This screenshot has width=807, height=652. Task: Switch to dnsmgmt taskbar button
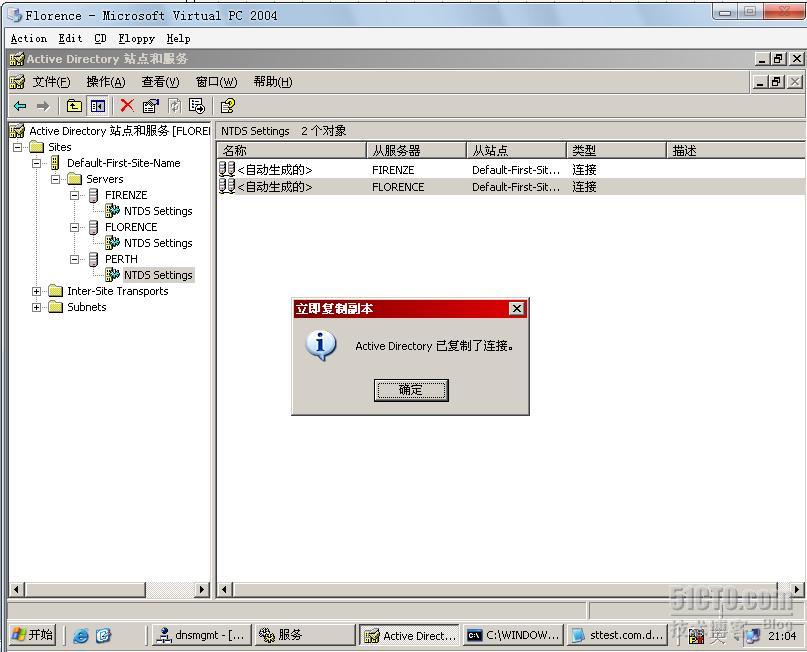point(202,636)
